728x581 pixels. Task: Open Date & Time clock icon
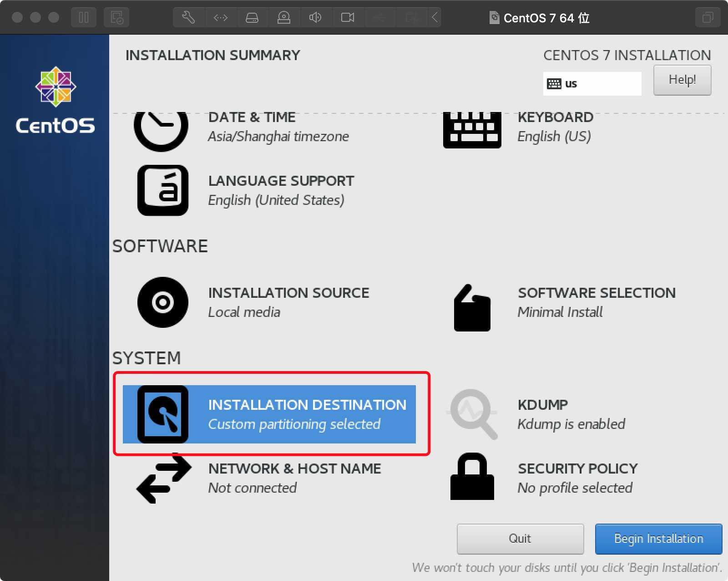(161, 131)
